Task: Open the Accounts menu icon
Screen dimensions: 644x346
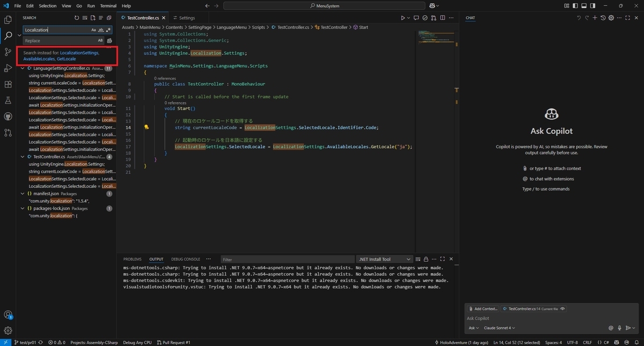Action: click(x=8, y=315)
